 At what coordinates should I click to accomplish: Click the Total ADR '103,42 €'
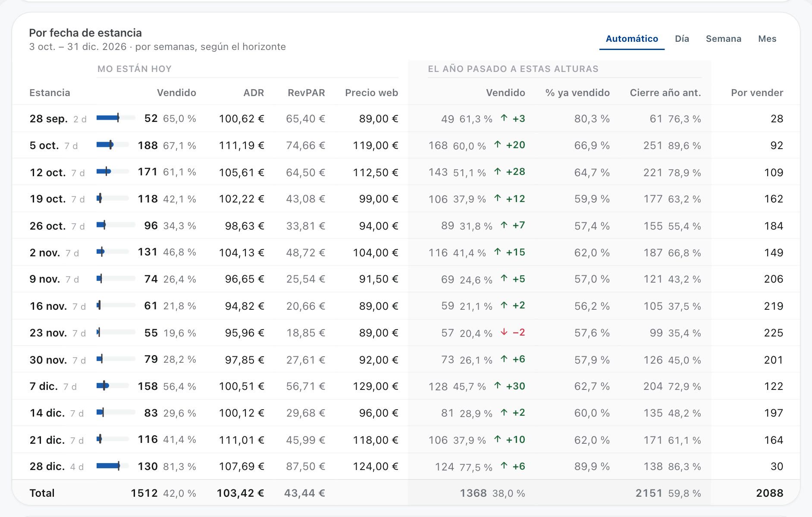tap(240, 493)
